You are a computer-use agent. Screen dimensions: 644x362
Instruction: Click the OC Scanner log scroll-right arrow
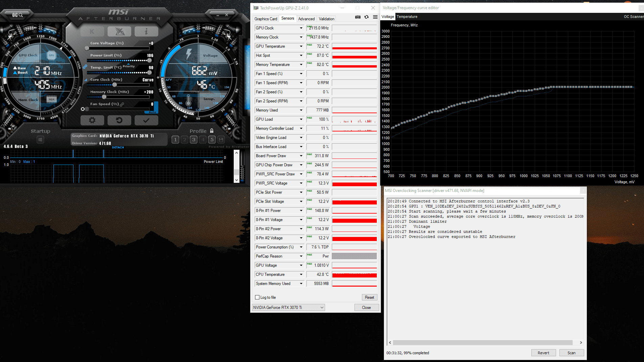coord(581,343)
